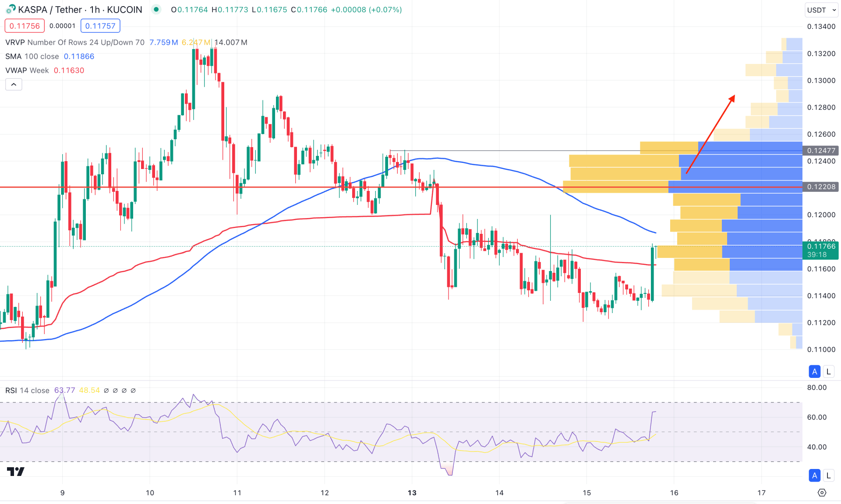
Task: Click the date label 16 on time axis
Action: [674, 493]
